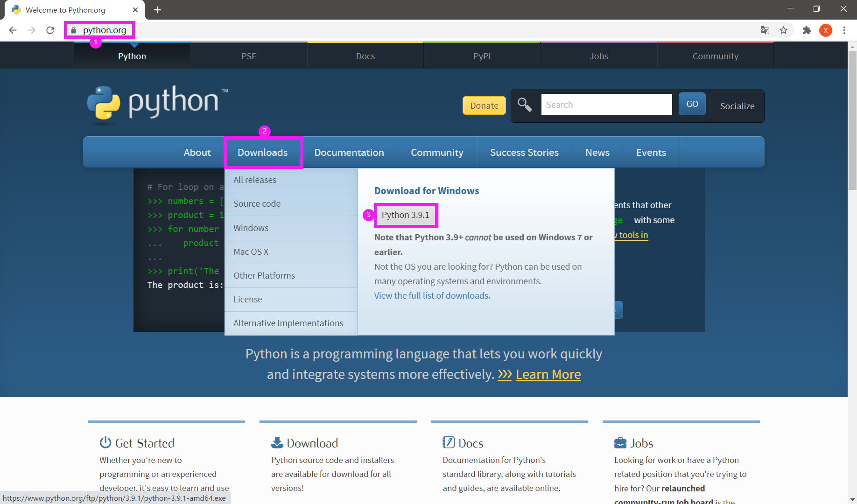Click the browser back arrow
The image size is (857, 504).
pyautogui.click(x=13, y=30)
